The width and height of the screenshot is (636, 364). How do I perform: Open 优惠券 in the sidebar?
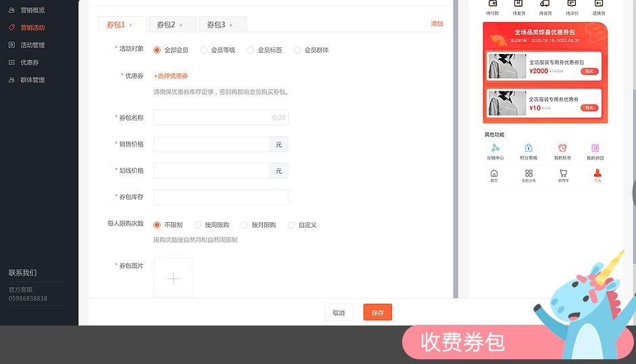point(29,63)
